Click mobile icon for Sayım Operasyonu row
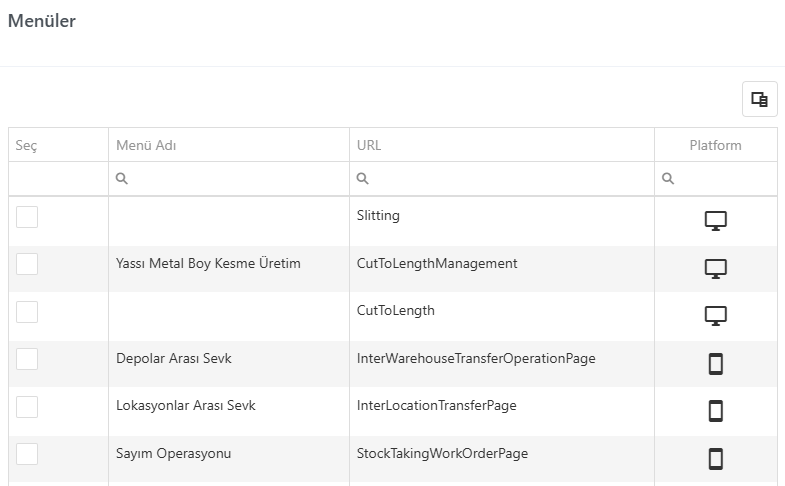 [715, 458]
